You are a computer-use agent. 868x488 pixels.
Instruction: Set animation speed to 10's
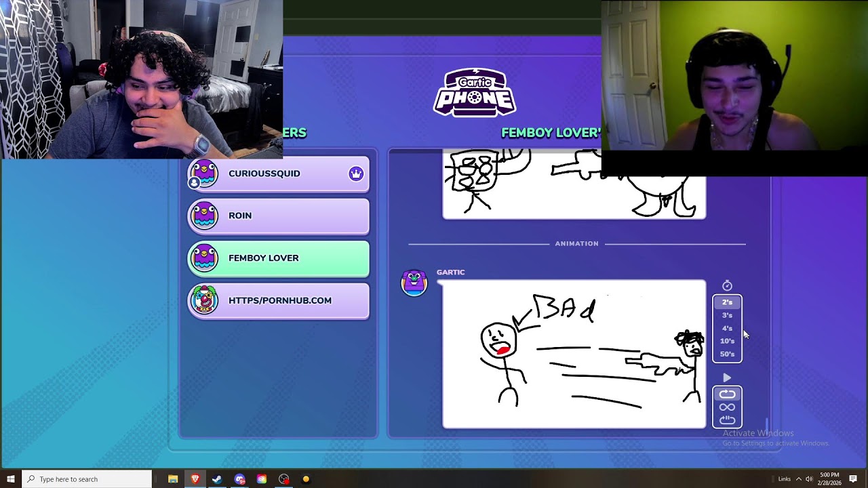(x=727, y=341)
